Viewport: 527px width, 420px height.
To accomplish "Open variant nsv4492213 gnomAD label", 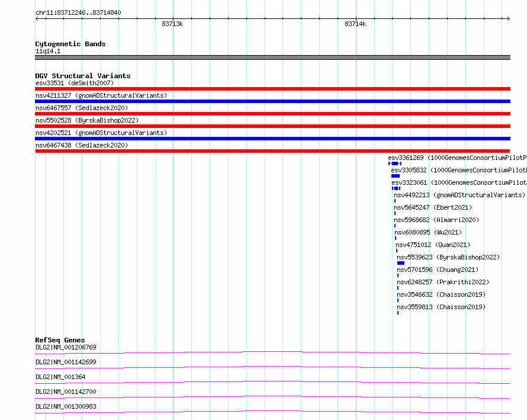I will [x=459, y=195].
